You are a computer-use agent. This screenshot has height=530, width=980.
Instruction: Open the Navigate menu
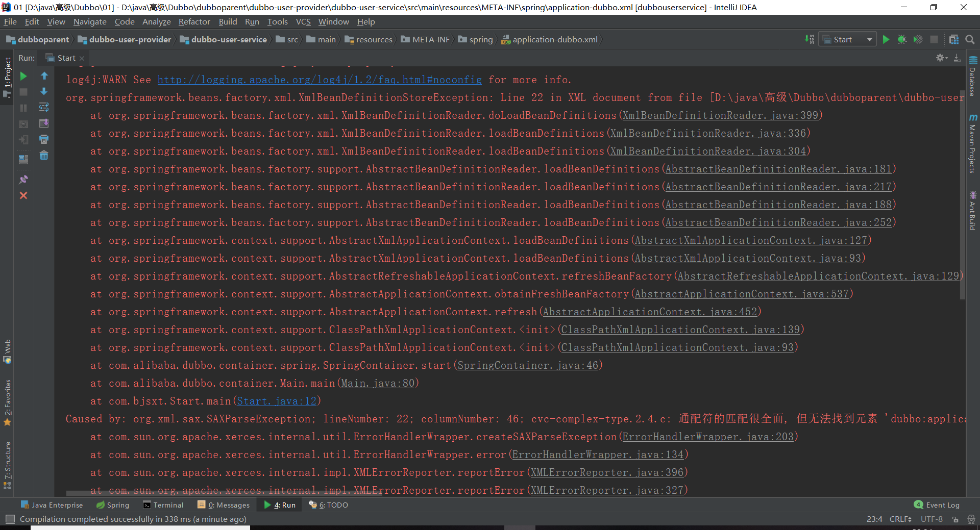coord(90,21)
